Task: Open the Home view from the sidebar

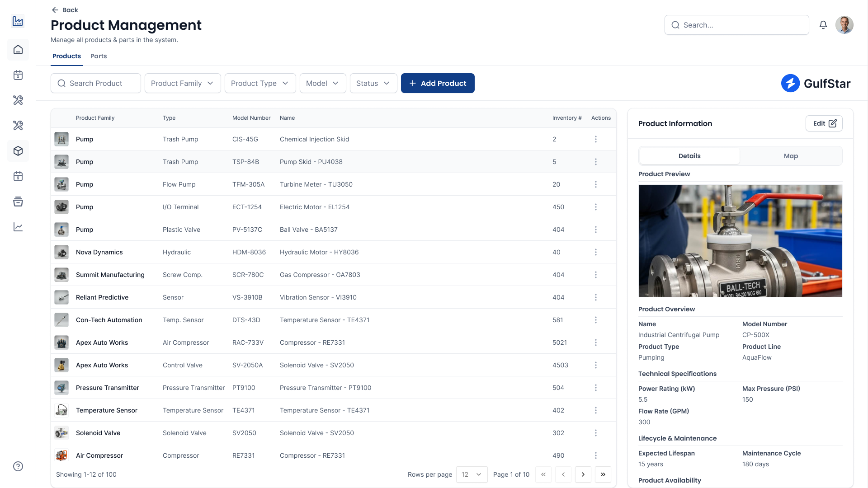Action: (18, 50)
